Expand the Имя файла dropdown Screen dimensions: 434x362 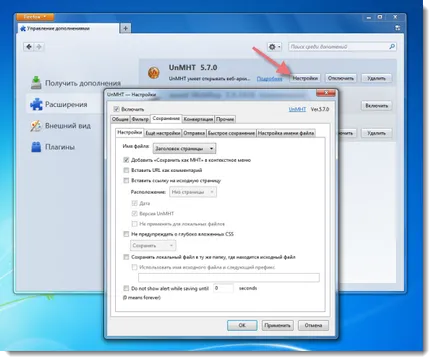(184, 148)
